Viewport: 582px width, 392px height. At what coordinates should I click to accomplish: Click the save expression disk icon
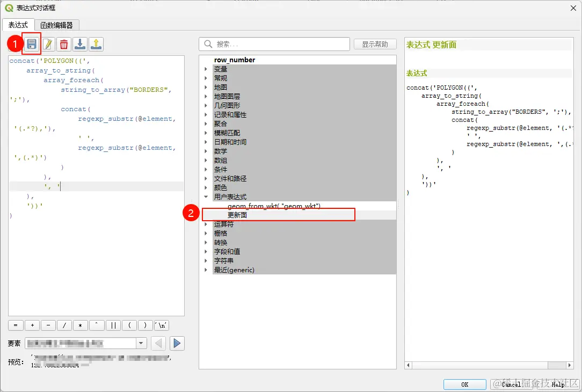coord(32,44)
